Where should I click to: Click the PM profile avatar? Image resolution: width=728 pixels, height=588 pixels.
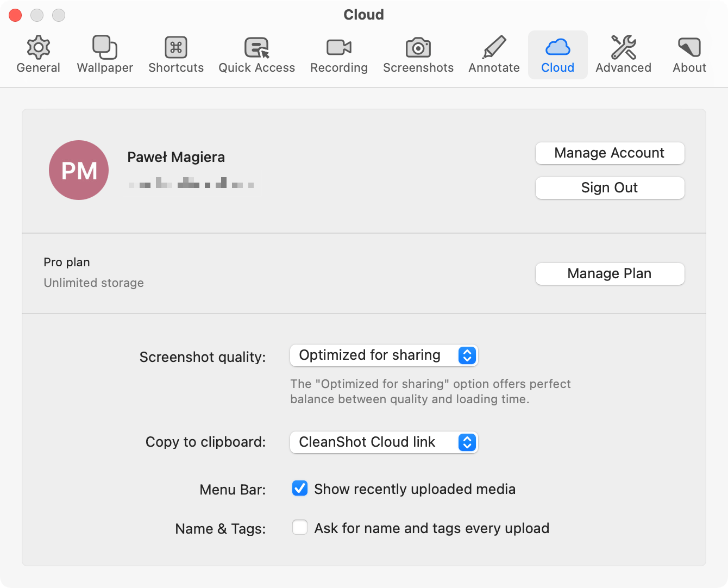tap(79, 170)
